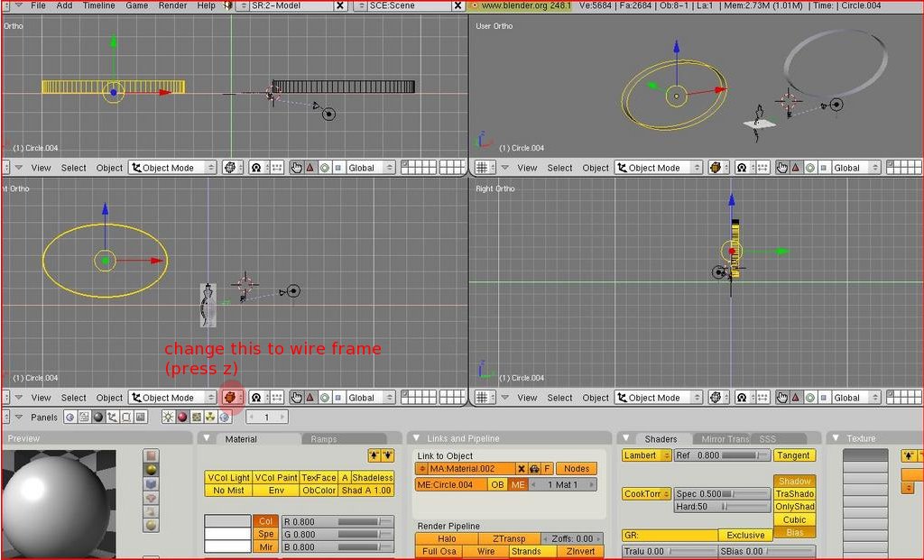Open the Timeline menu
The height and width of the screenshot is (560, 924).
[98, 5]
